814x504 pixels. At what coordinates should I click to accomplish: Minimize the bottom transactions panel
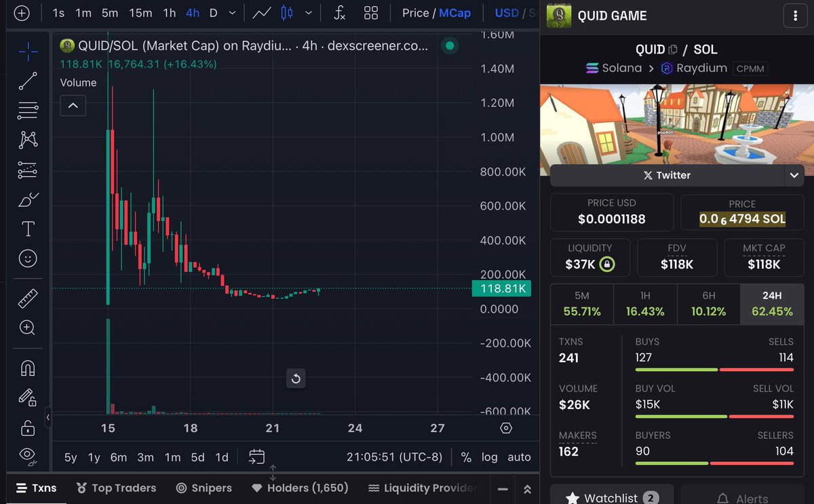point(502,489)
